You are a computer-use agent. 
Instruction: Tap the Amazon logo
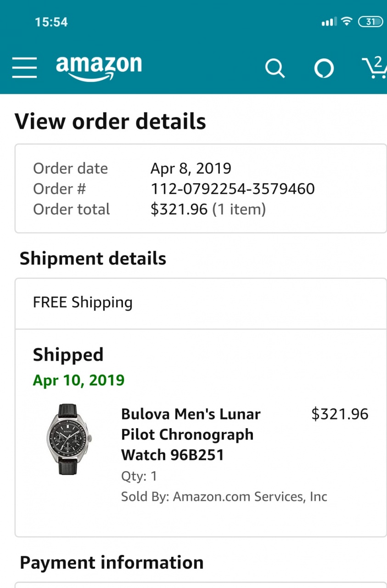pyautogui.click(x=99, y=67)
